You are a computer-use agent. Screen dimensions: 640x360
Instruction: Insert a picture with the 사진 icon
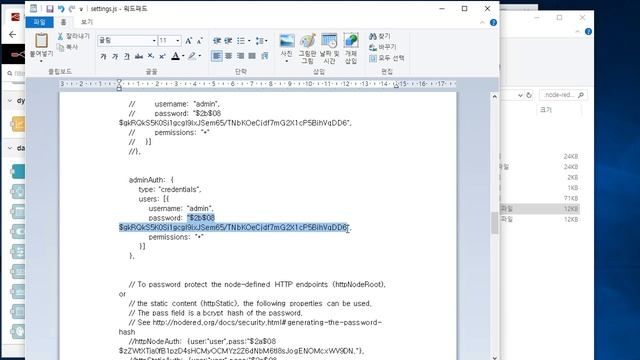[x=287, y=41]
